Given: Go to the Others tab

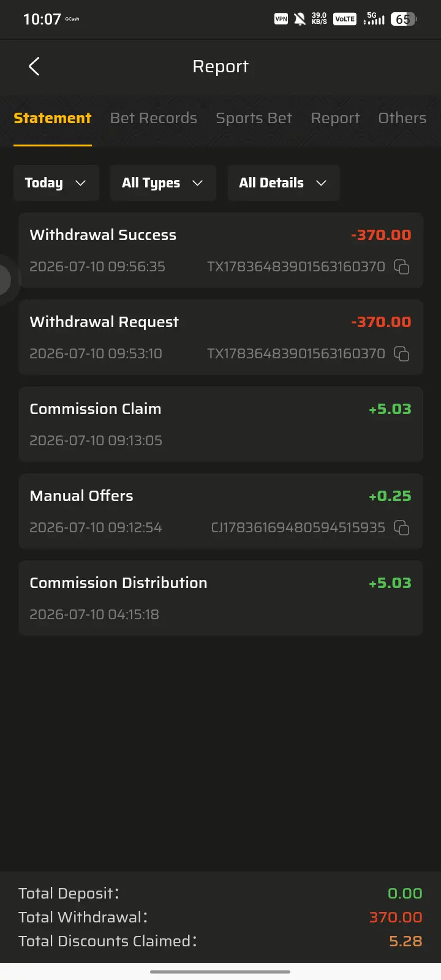Looking at the screenshot, I should pyautogui.click(x=402, y=118).
